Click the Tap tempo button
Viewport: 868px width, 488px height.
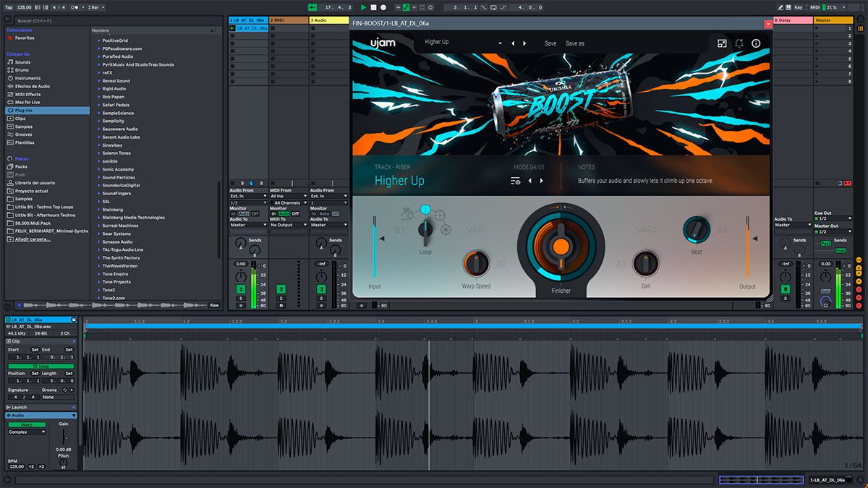point(9,7)
